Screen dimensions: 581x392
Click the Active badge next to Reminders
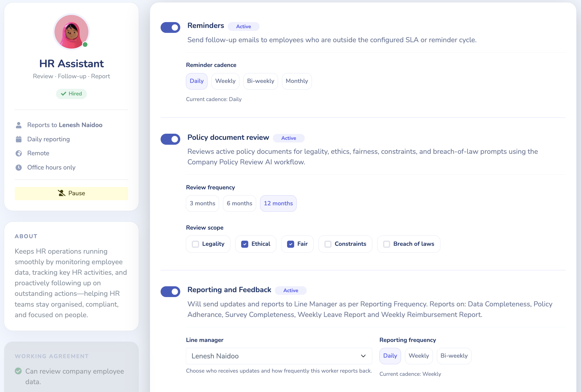[x=244, y=26]
